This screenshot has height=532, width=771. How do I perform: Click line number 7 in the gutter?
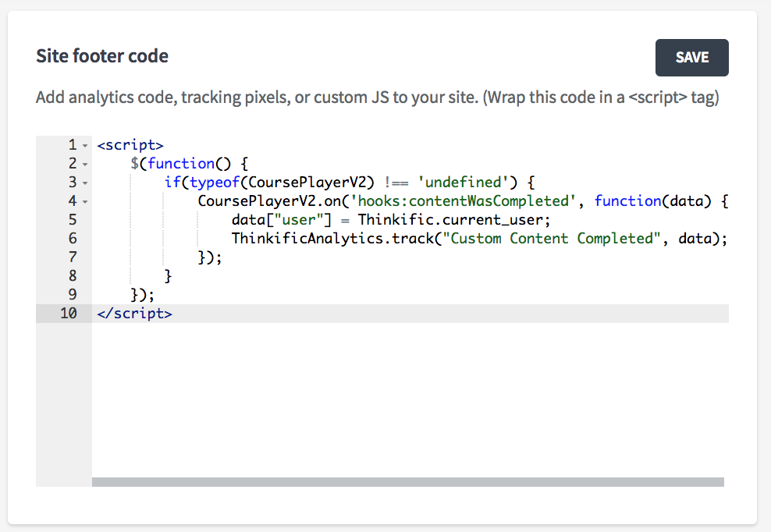(73, 257)
